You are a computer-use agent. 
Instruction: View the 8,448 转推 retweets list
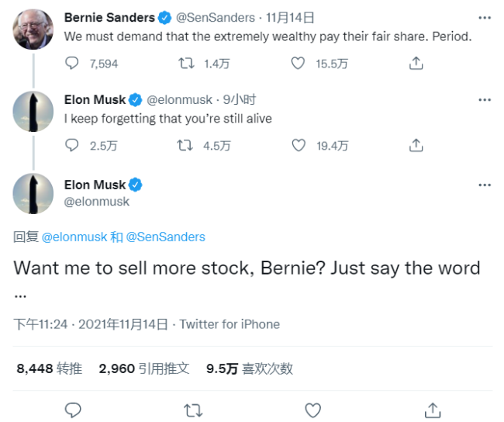coord(49,369)
